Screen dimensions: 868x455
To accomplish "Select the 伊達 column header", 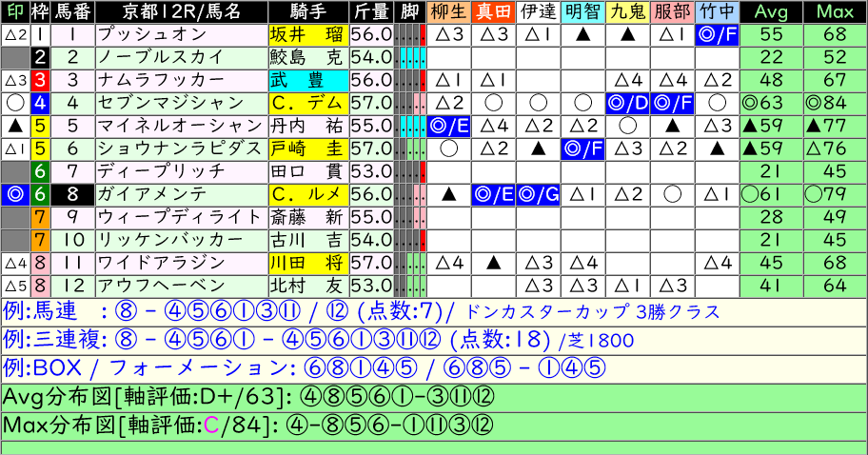I will click(538, 11).
